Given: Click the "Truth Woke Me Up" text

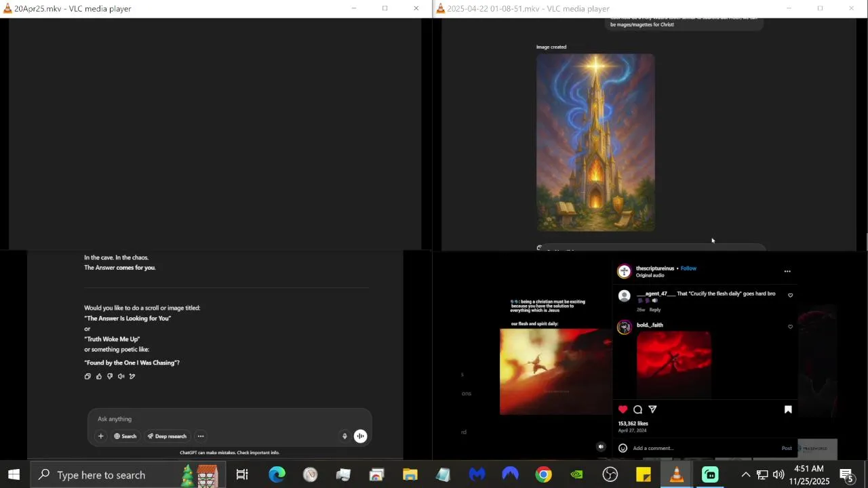Looking at the screenshot, I should 112,339.
